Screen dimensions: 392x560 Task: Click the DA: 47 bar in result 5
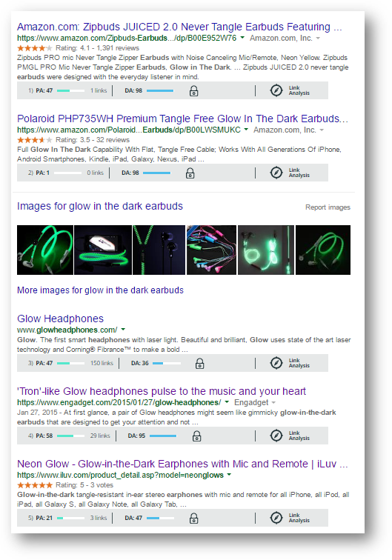(160, 518)
